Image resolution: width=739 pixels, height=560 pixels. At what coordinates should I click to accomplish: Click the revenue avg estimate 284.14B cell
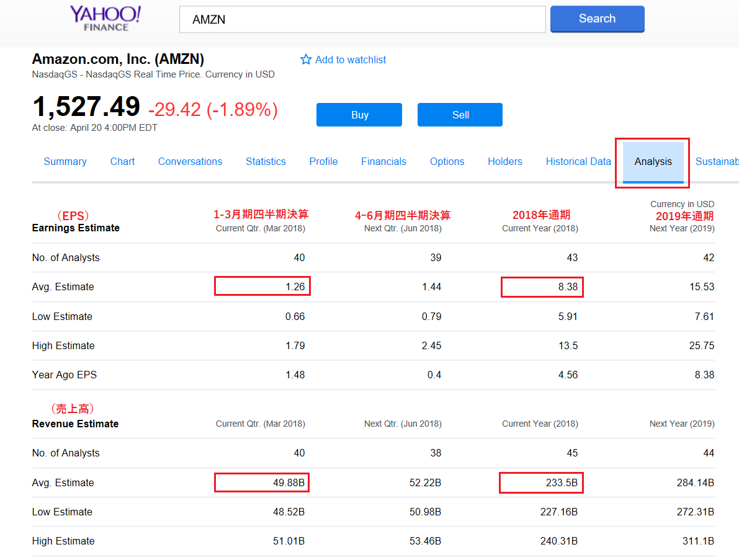[696, 482]
